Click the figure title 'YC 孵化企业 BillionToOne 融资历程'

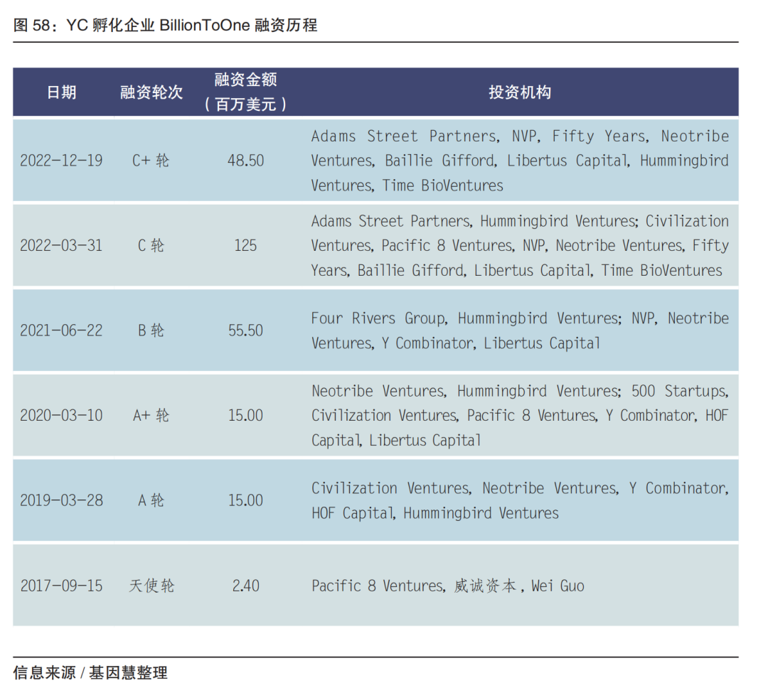coord(165,26)
